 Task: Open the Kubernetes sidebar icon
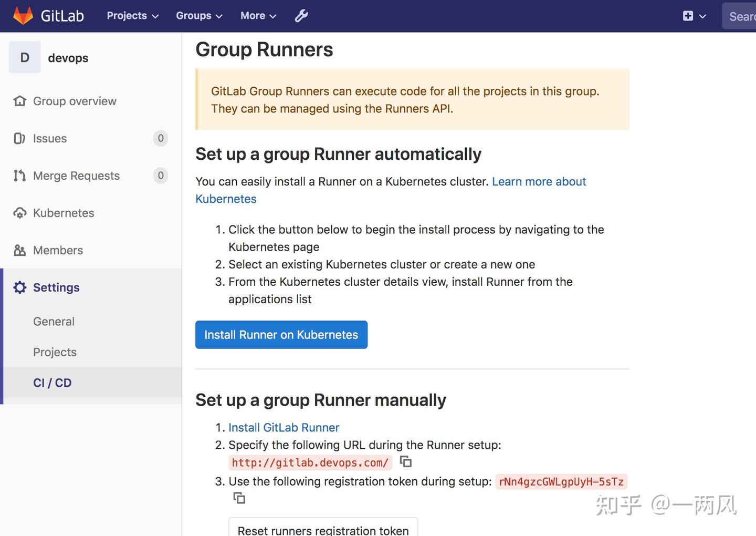pyautogui.click(x=19, y=213)
